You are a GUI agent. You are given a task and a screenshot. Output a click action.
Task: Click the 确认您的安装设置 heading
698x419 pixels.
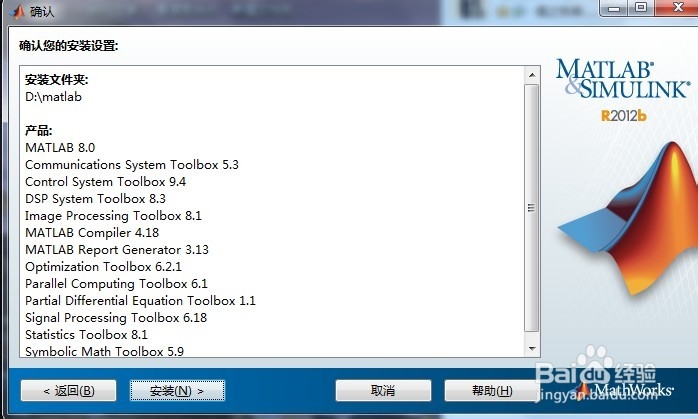(69, 45)
